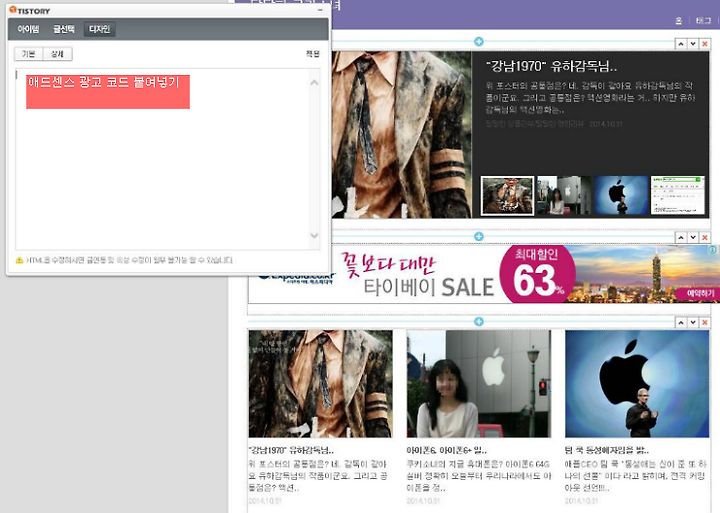The height and width of the screenshot is (513, 720).
Task: Add module with plus icon above post grid
Action: pos(478,321)
